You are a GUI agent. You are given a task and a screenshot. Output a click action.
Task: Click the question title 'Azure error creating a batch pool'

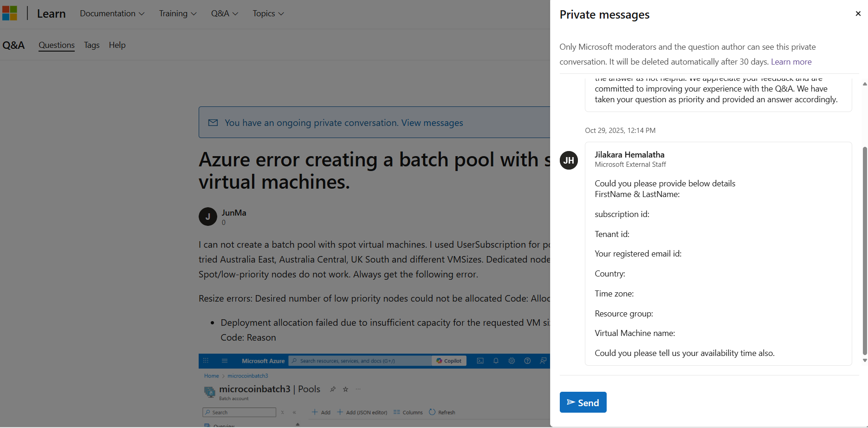tap(374, 171)
